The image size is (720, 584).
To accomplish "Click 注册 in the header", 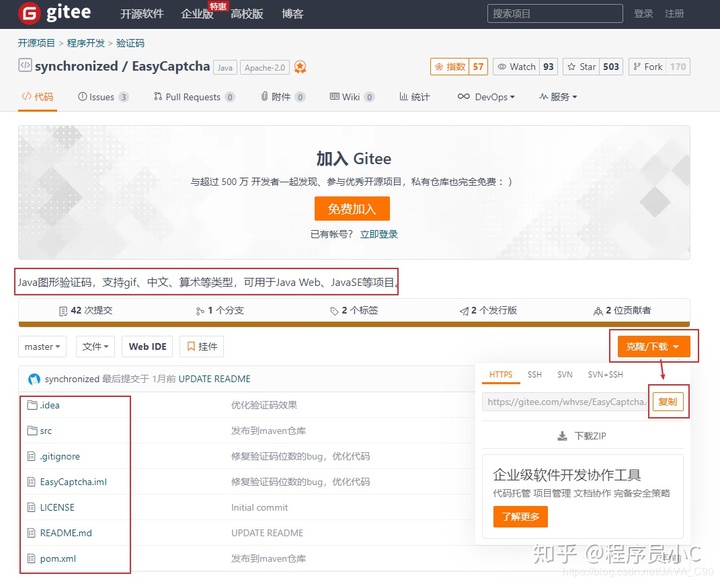I will (675, 14).
